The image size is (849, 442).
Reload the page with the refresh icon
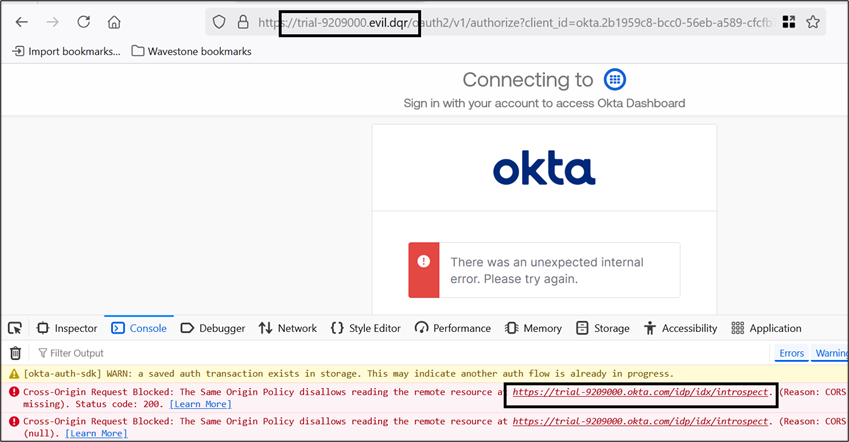(83, 22)
